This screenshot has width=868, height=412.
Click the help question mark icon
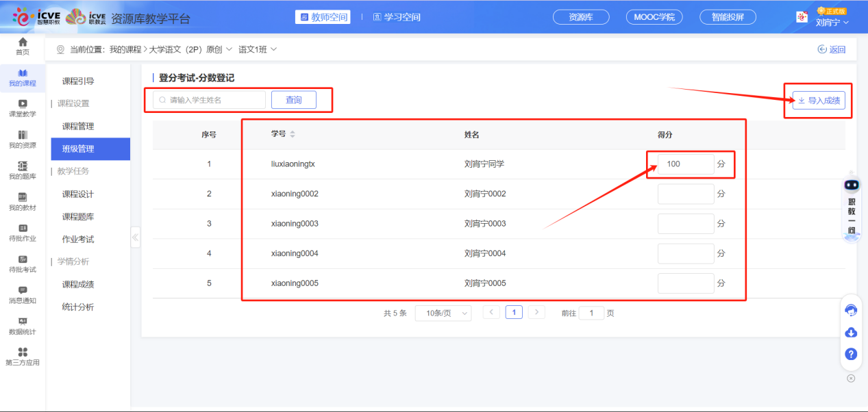[x=850, y=354]
